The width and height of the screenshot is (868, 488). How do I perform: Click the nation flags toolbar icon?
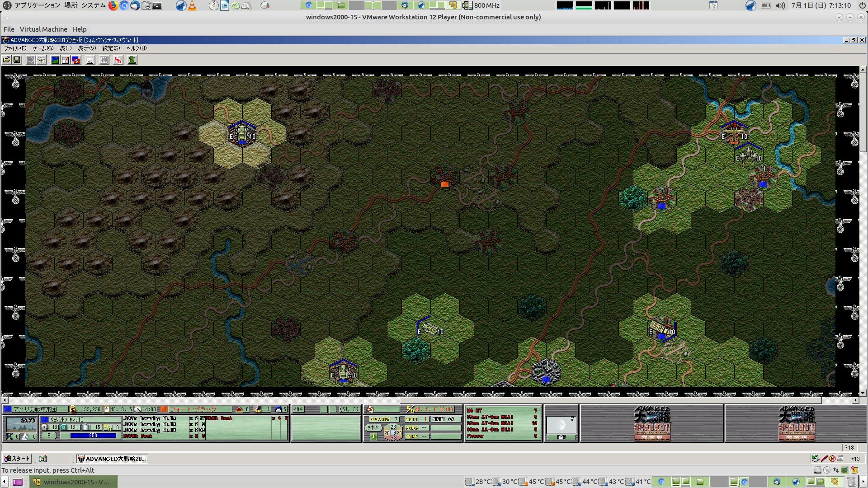pyautogui.click(x=76, y=60)
